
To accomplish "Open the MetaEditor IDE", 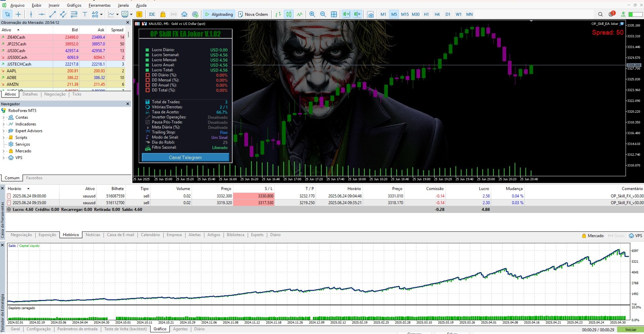I will 152,14.
